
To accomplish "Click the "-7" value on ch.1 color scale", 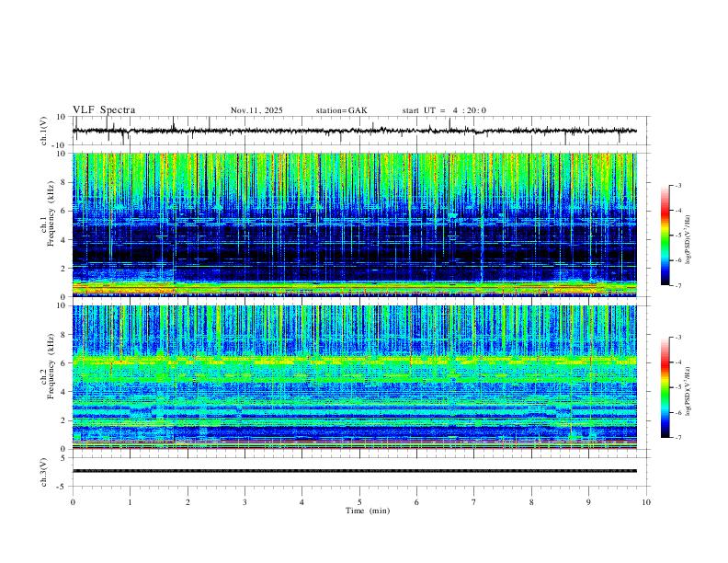I will coord(677,285).
